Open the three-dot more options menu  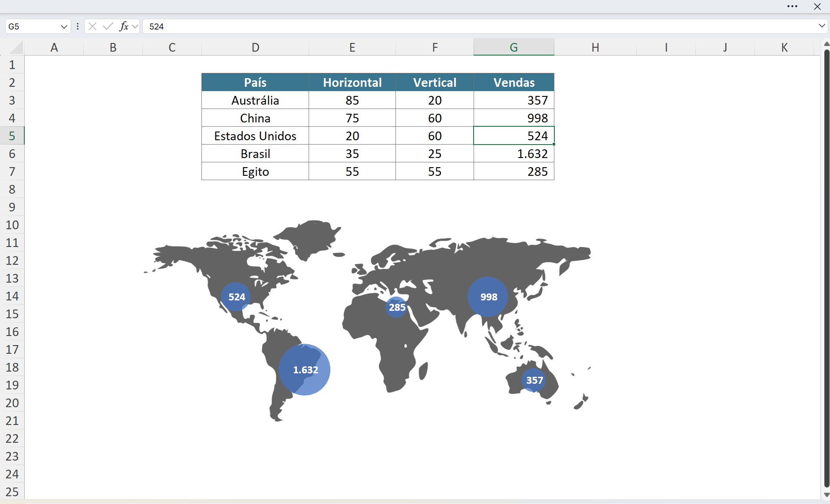pyautogui.click(x=792, y=7)
